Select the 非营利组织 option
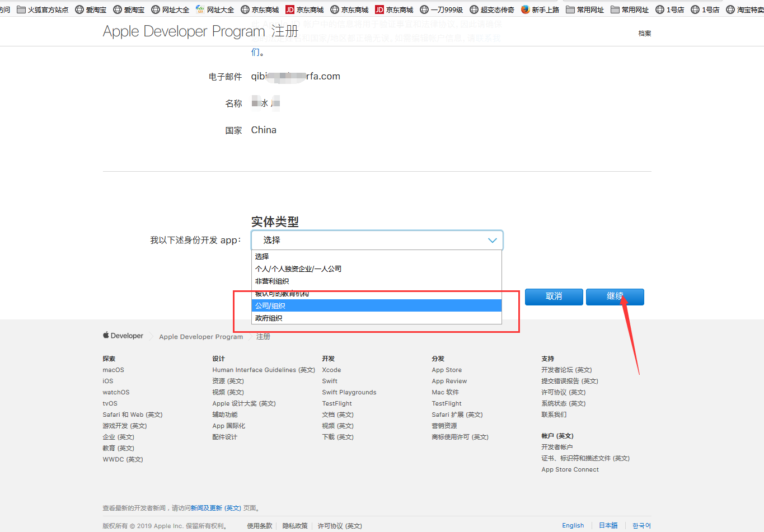This screenshot has width=764, height=532. 377,281
